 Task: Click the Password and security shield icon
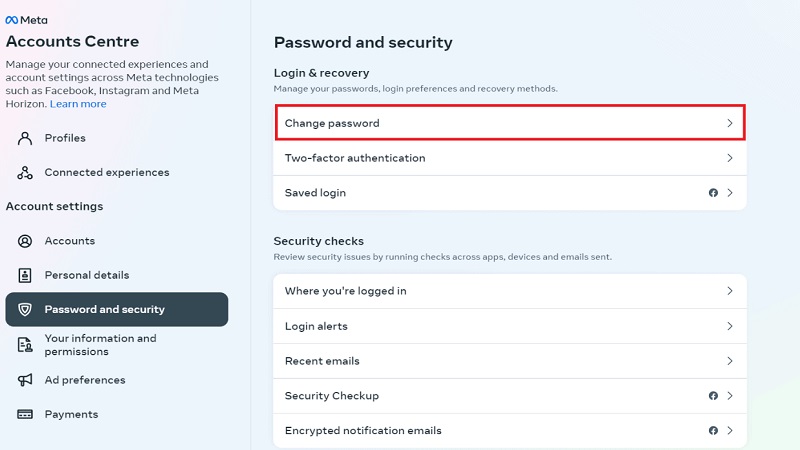25,310
